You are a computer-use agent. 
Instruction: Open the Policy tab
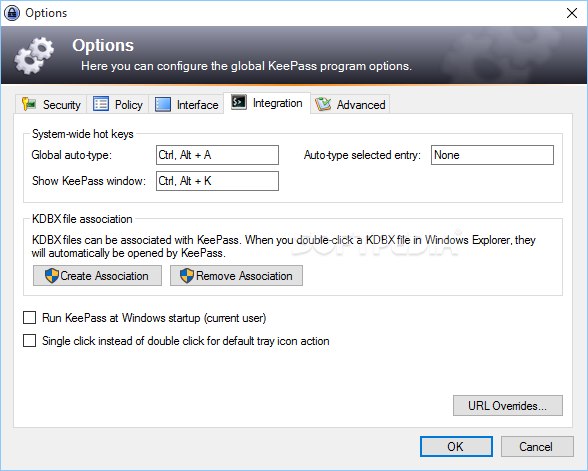[118, 104]
